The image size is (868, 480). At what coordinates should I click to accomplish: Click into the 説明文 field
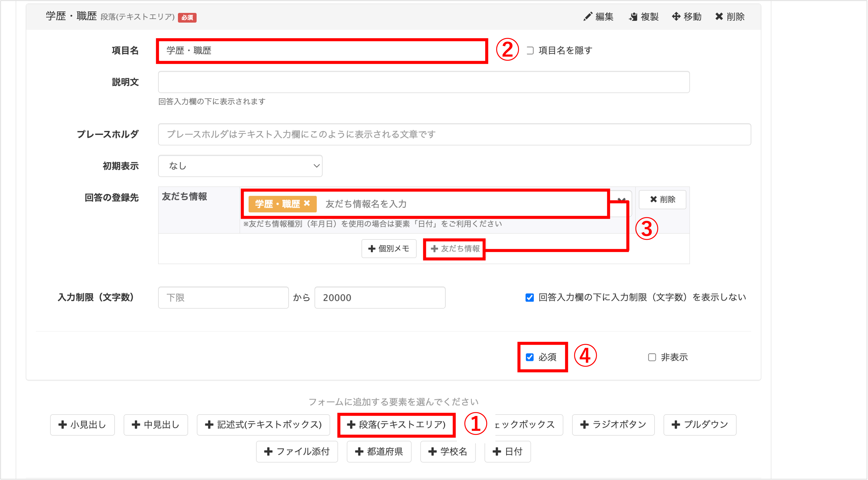(x=424, y=82)
